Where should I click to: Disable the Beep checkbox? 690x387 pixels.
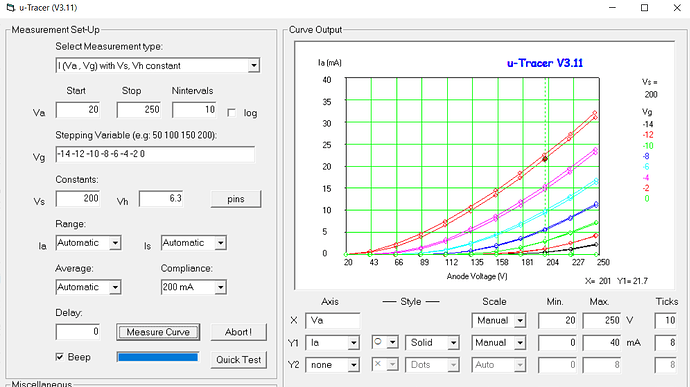pyautogui.click(x=59, y=357)
